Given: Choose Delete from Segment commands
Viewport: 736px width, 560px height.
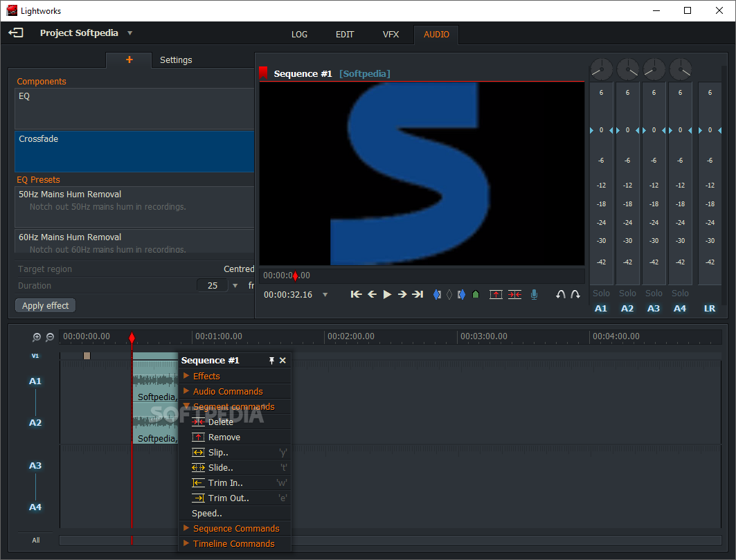Looking at the screenshot, I should tap(235, 422).
